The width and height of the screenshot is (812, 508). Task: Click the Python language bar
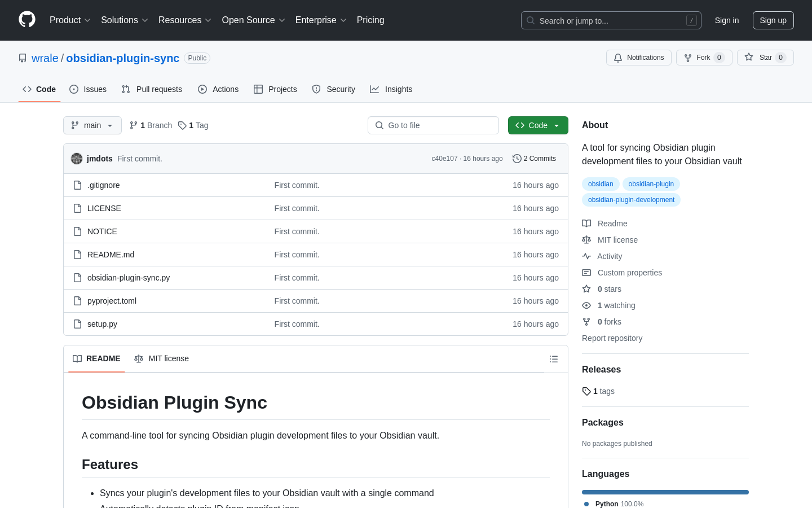pyautogui.click(x=665, y=492)
